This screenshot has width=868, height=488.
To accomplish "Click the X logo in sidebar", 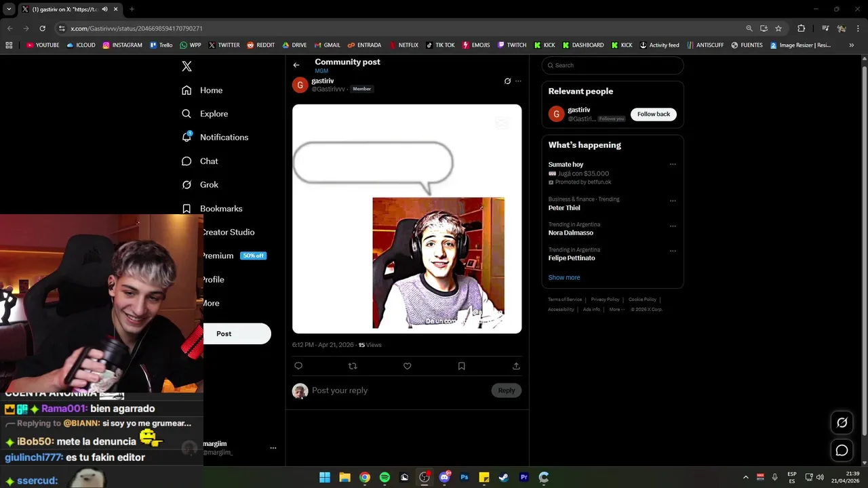I will pos(186,66).
